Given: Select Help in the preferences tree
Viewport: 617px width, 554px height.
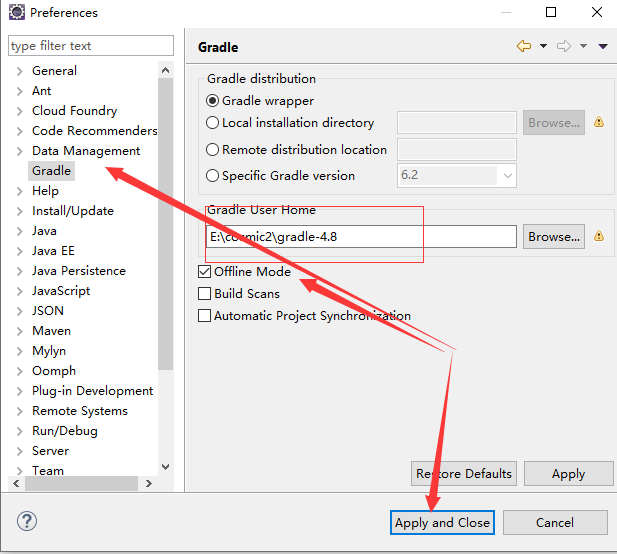Looking at the screenshot, I should pos(45,191).
